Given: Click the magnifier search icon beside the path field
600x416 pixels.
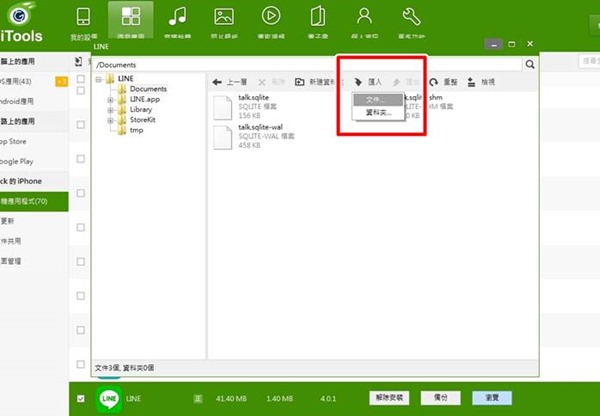Looking at the screenshot, I should pos(530,64).
